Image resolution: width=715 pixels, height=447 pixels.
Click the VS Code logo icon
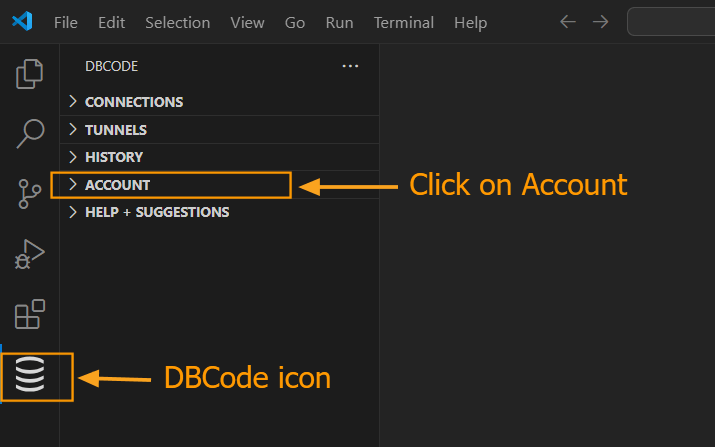(22, 21)
